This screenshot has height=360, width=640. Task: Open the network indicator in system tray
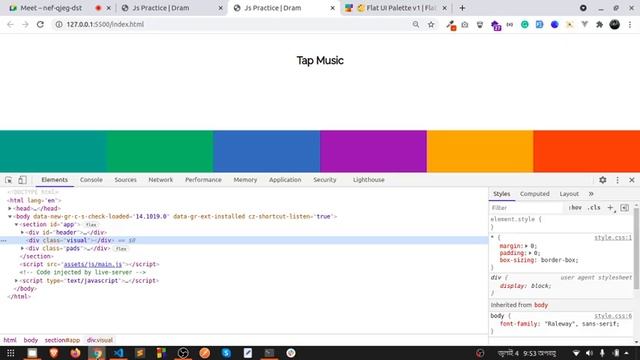[x=576, y=353]
